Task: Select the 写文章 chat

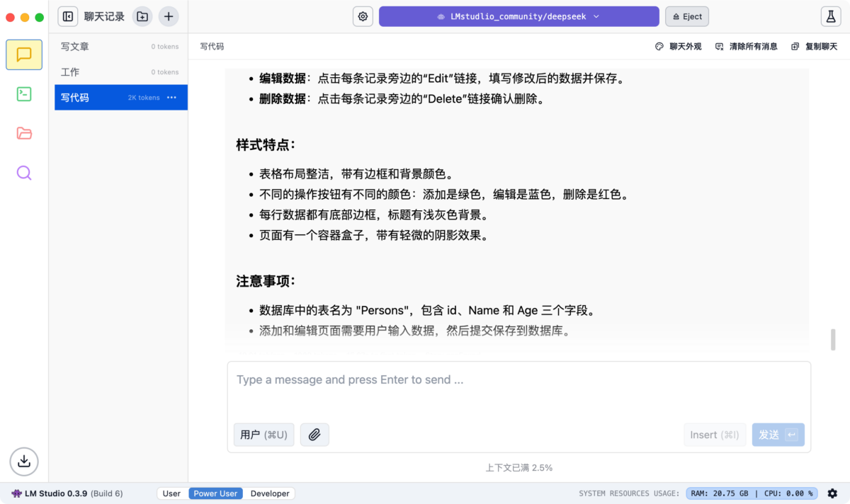Action: [x=121, y=47]
